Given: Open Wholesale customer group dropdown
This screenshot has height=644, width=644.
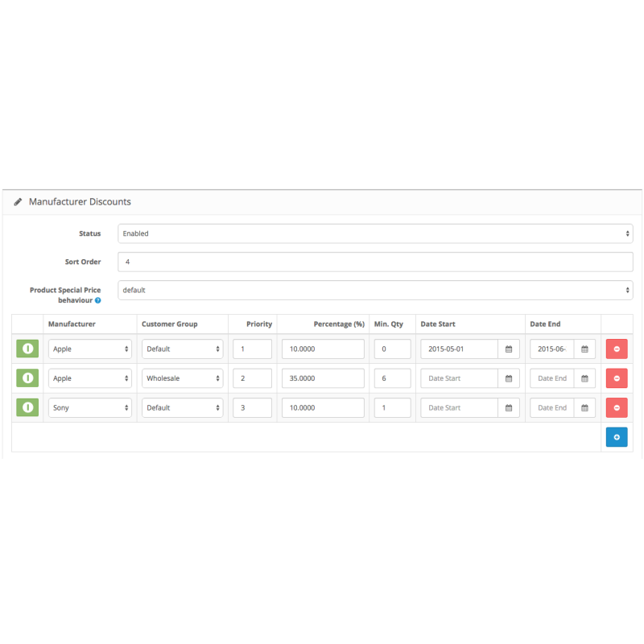Looking at the screenshot, I should (x=182, y=378).
